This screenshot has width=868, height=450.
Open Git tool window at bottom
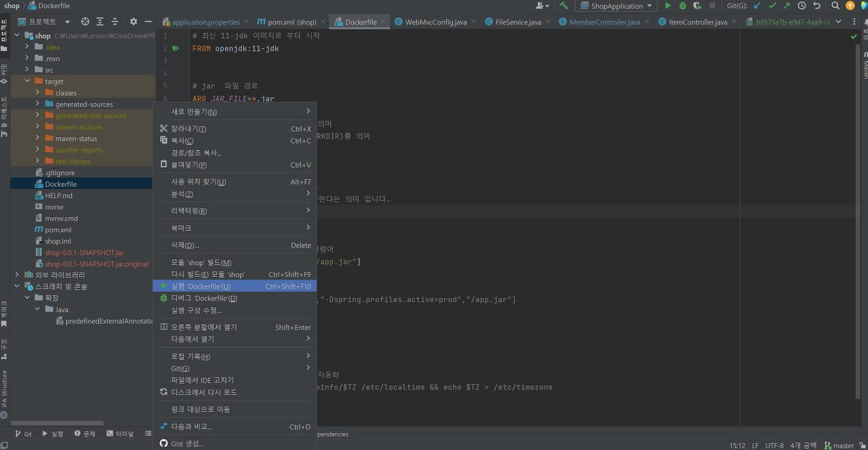23,434
